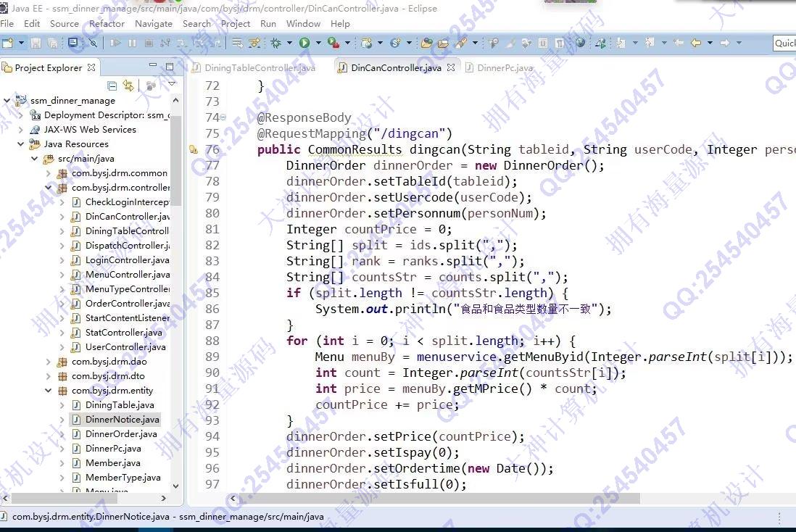The height and width of the screenshot is (532, 796).
Task: Click the Save disk icon
Action: [x=36, y=43]
